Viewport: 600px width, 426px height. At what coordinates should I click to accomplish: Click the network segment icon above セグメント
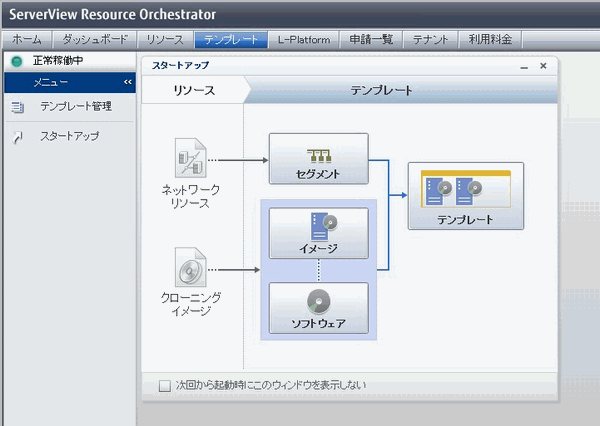tap(319, 156)
